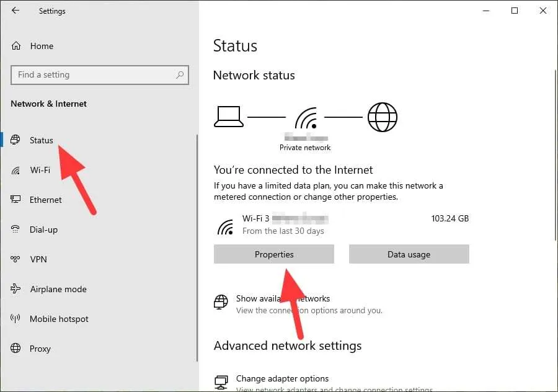Viewport: 558px width, 392px height.
Task: Click the Mobile hotspot antenna icon
Action: (15, 318)
